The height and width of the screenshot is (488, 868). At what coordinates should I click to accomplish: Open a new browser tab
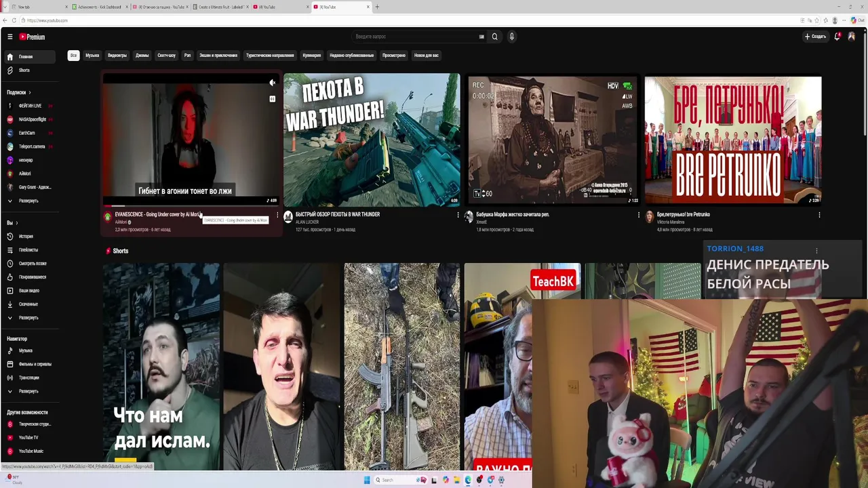tap(377, 7)
